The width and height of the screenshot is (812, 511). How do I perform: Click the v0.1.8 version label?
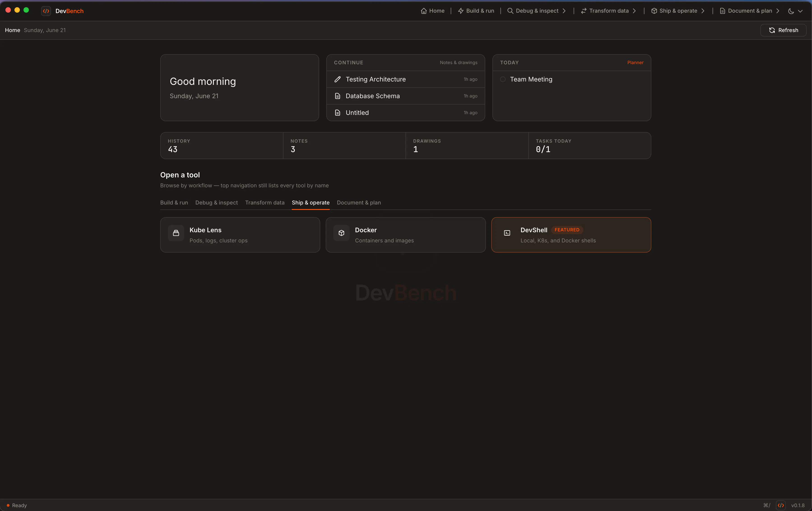pos(798,505)
